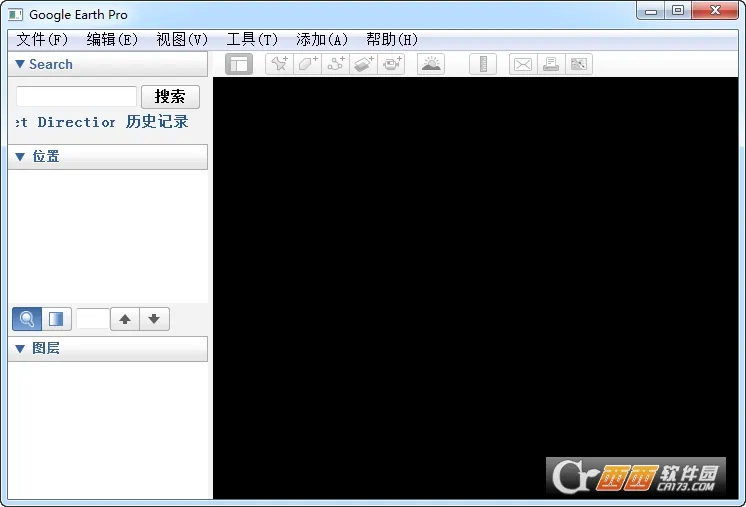Move selected item up arrow
The height and width of the screenshot is (507, 746).
tap(125, 319)
